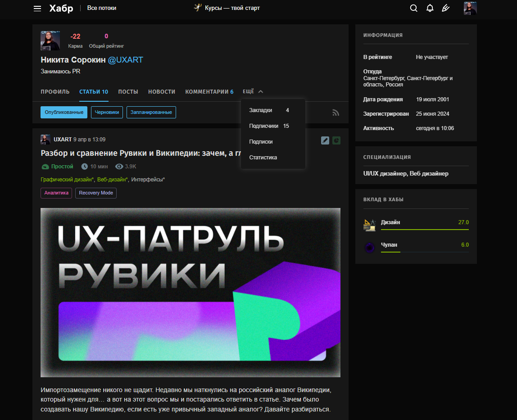Click the Хабр logo
This screenshot has width=517, height=420.
pyautogui.click(x=61, y=8)
